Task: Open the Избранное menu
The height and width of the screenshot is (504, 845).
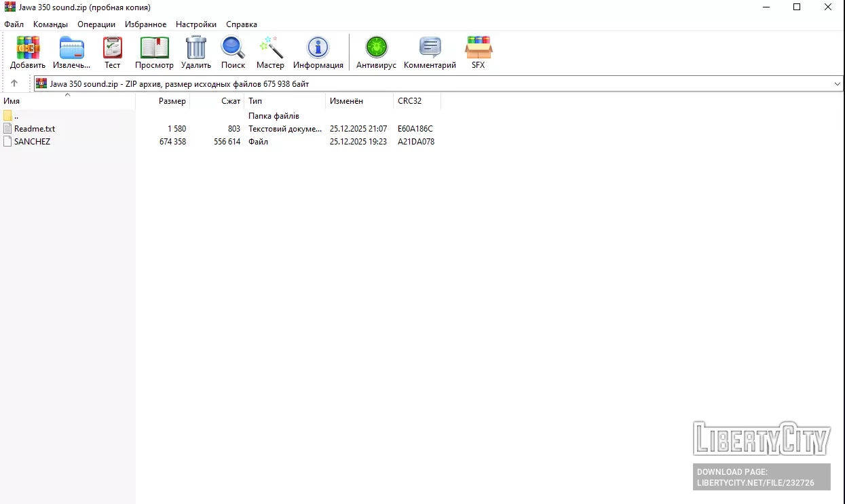Action: coord(145,24)
